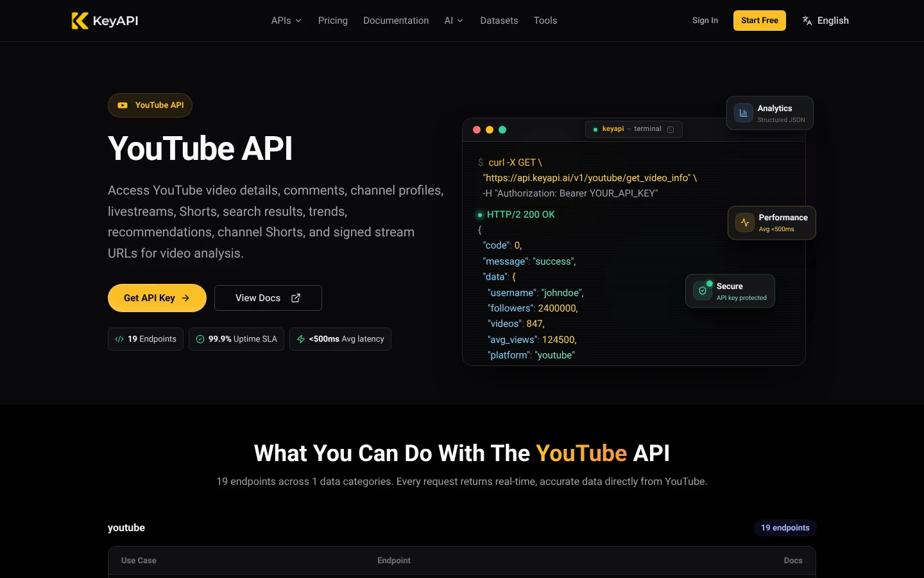
Task: Open the APIs dropdown menu
Action: 286,21
